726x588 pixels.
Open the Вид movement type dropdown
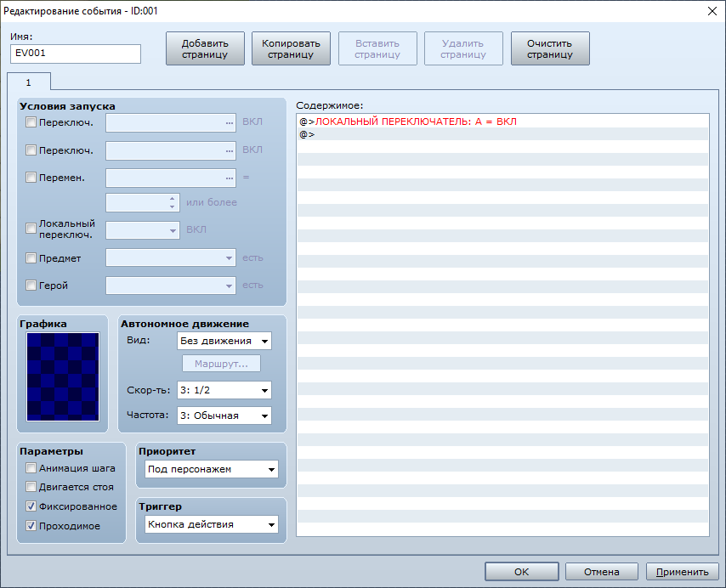point(224,341)
